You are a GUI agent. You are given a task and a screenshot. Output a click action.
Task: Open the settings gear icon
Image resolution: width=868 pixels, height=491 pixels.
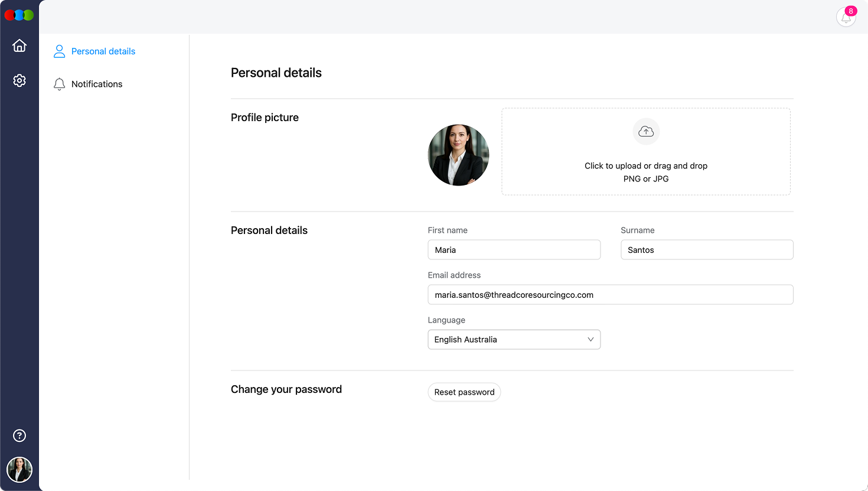point(19,80)
